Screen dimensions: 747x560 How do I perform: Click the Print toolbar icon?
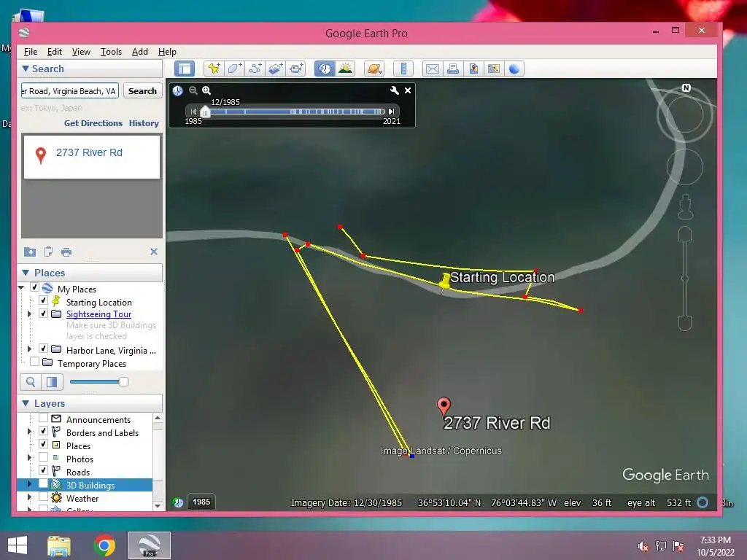452,69
